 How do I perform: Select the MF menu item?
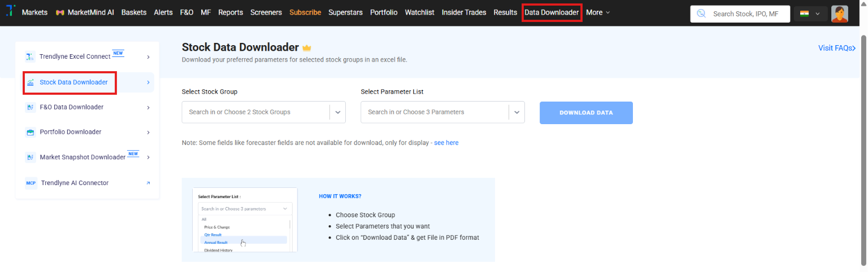pyautogui.click(x=206, y=12)
